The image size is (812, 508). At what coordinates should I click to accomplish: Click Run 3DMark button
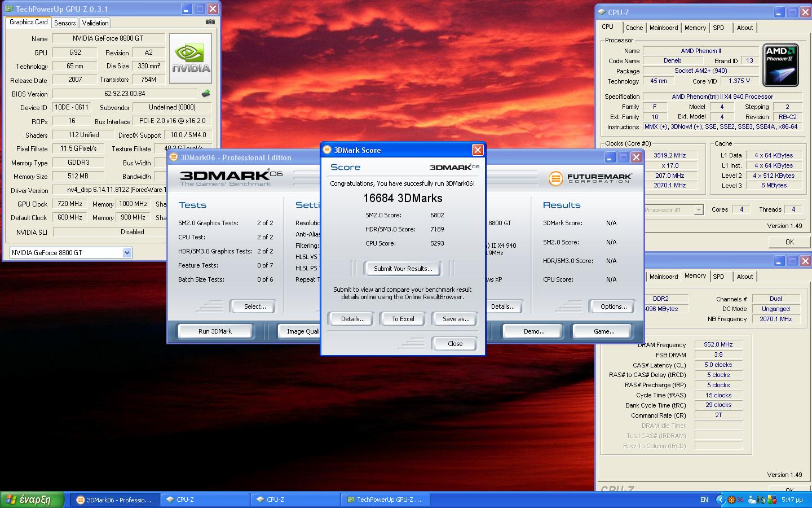click(215, 331)
